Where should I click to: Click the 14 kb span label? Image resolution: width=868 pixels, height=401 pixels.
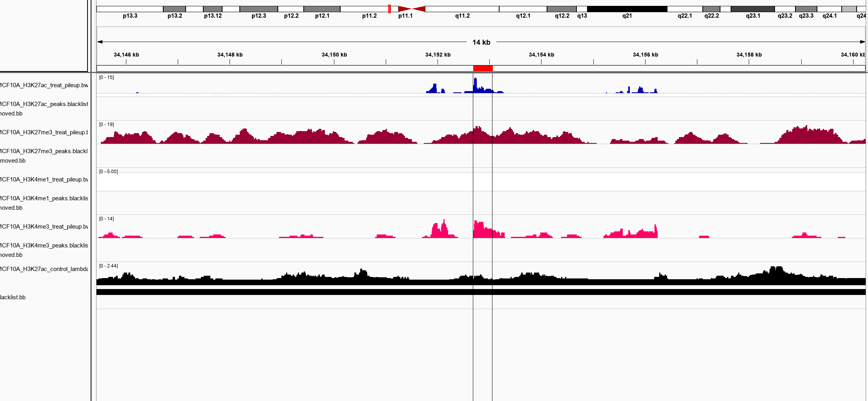click(481, 42)
